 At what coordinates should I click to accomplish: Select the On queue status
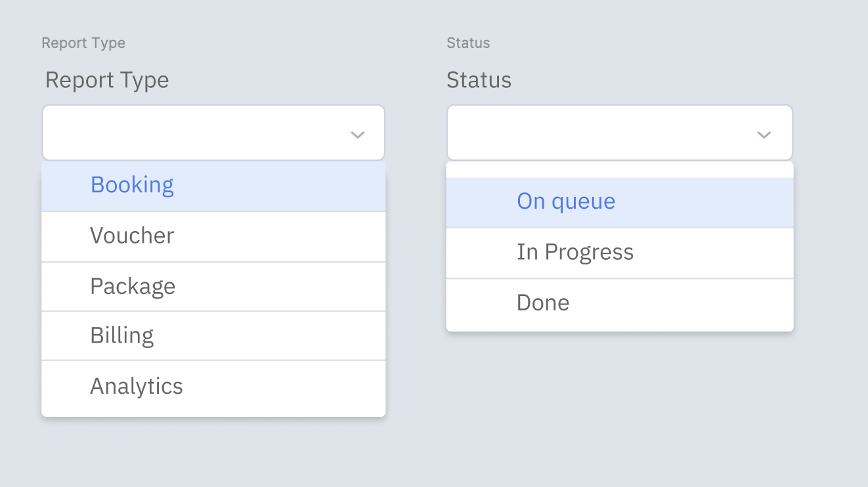(x=566, y=202)
